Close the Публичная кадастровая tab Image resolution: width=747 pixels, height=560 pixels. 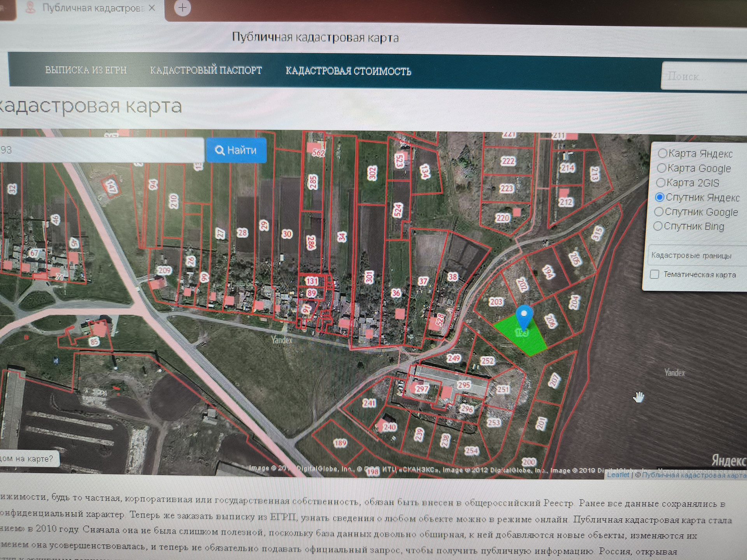coord(152,8)
